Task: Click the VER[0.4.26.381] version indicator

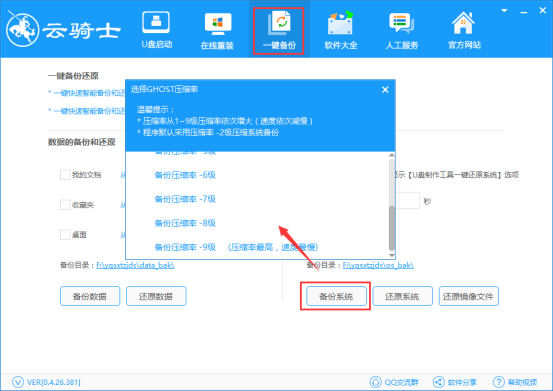Action: pyautogui.click(x=46, y=382)
